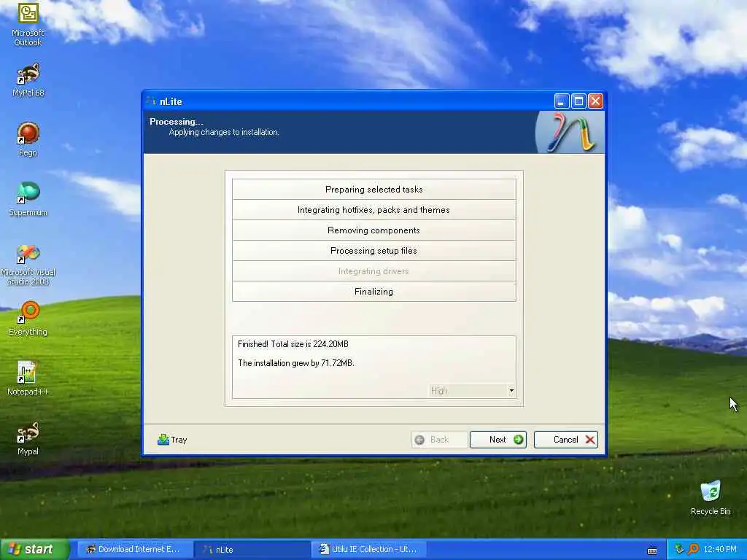Image resolution: width=747 pixels, height=560 pixels.
Task: Click the disabled Back button
Action: (x=439, y=440)
